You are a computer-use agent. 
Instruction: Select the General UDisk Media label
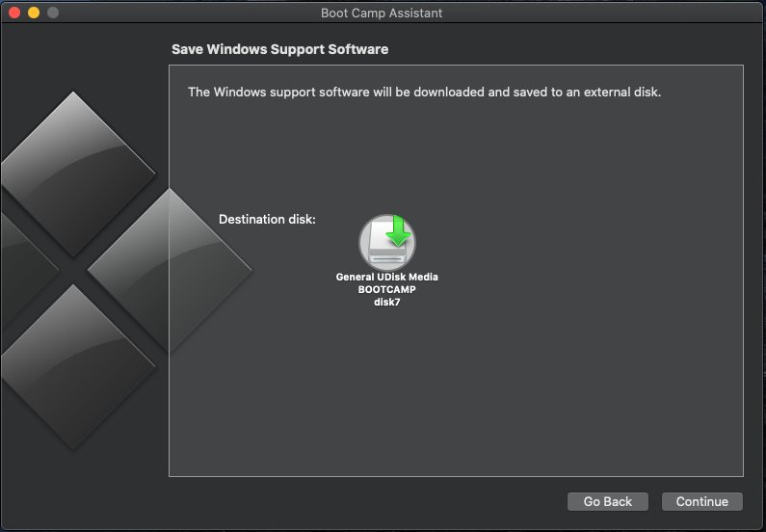click(387, 277)
